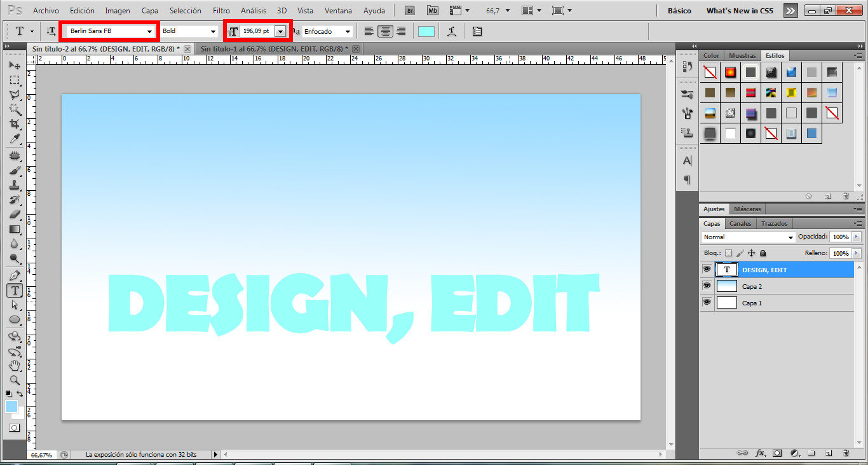Select the Zoom tool
Screen dimensions: 868x465
[x=15, y=380]
